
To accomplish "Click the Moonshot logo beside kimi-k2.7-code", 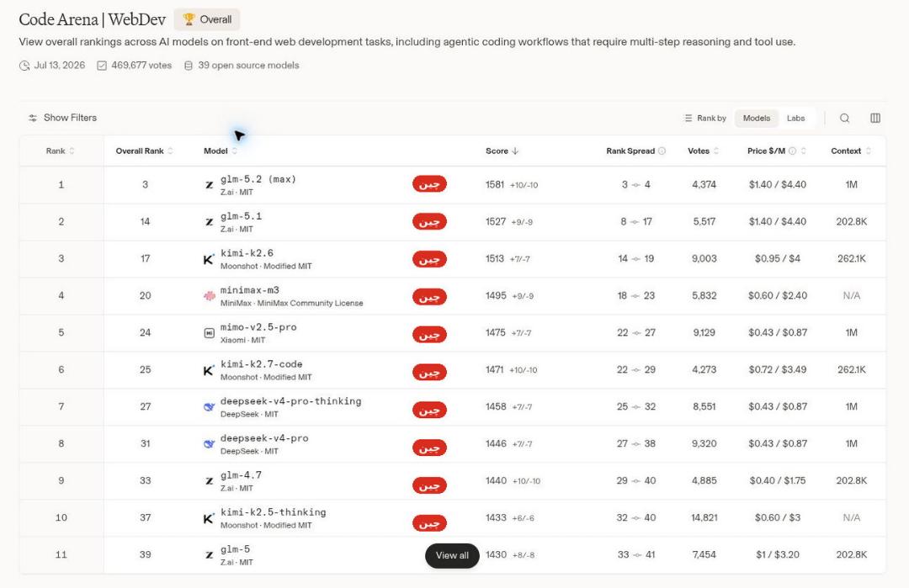I will [x=210, y=370].
